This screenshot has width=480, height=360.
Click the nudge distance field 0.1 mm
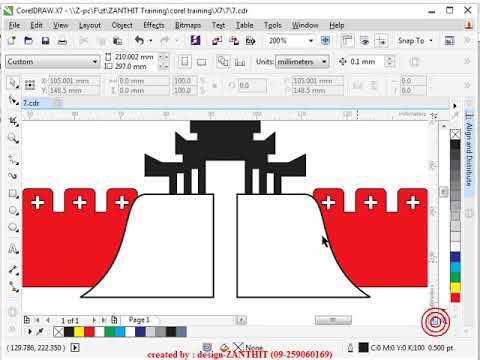(x=366, y=62)
